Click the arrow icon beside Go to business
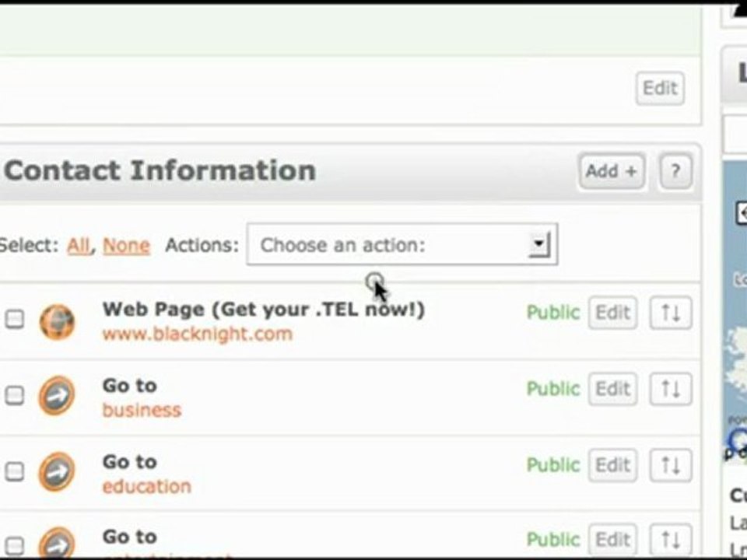 pyautogui.click(x=57, y=396)
